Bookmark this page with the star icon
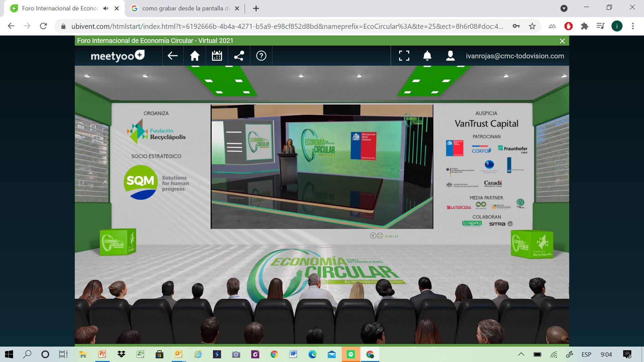This screenshot has width=644, height=362. click(x=532, y=26)
